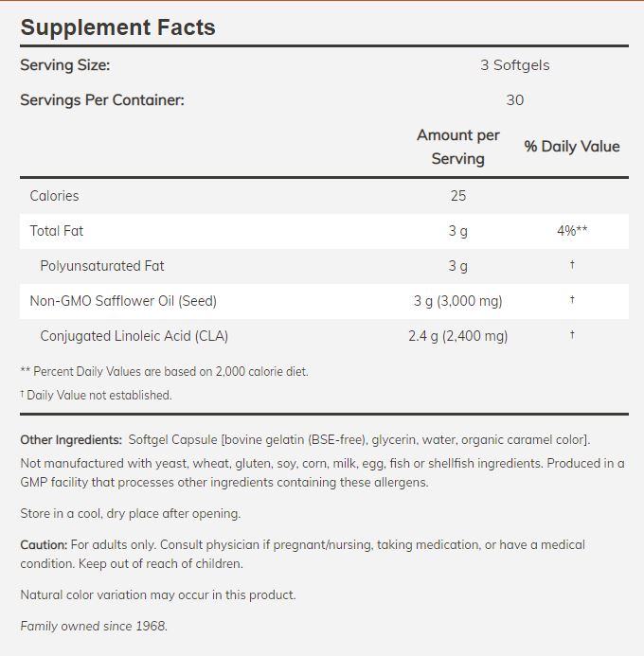644x656 pixels.
Task: Click the 3 g (3,000 mg) amount
Action: coord(457,301)
